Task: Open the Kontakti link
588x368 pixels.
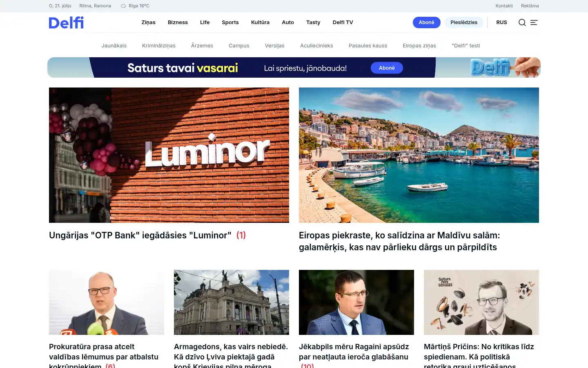Action: 504,6
